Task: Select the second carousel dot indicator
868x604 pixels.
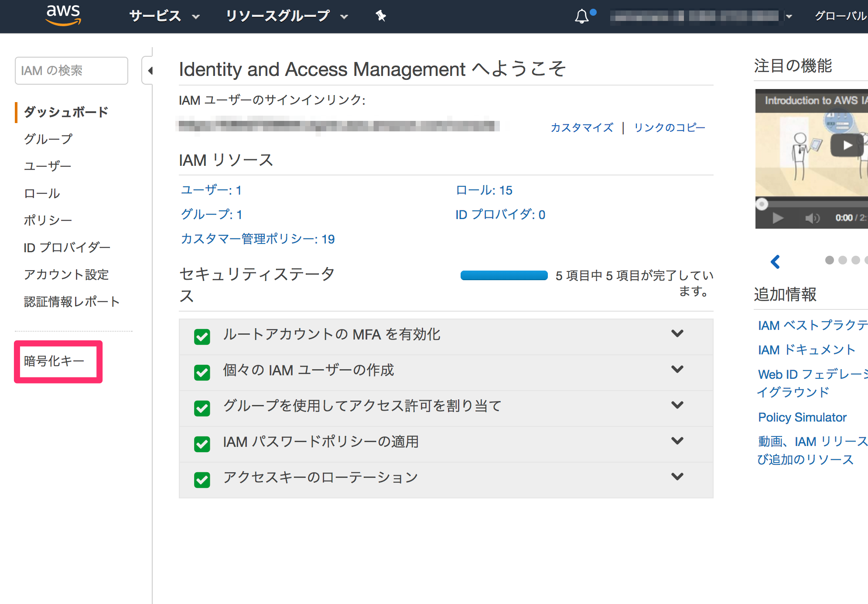Action: 843,260
